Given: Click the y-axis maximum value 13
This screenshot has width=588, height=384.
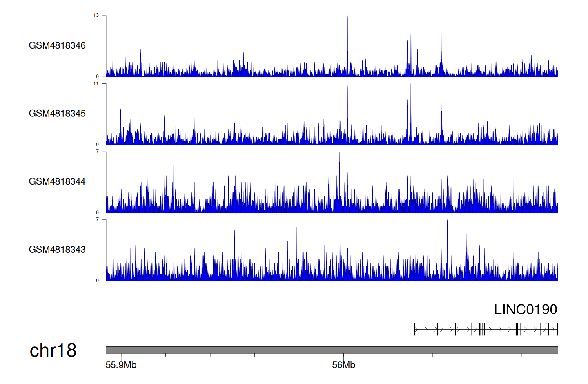Looking at the screenshot, I should (96, 15).
